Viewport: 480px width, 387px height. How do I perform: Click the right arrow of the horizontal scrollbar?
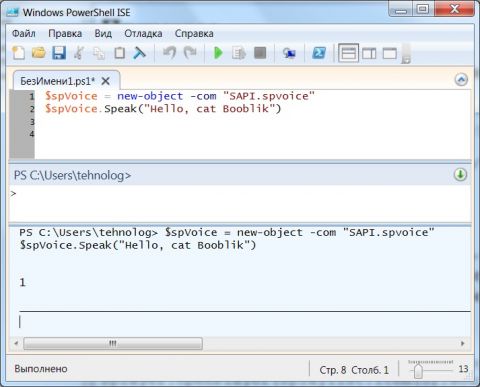463,343
